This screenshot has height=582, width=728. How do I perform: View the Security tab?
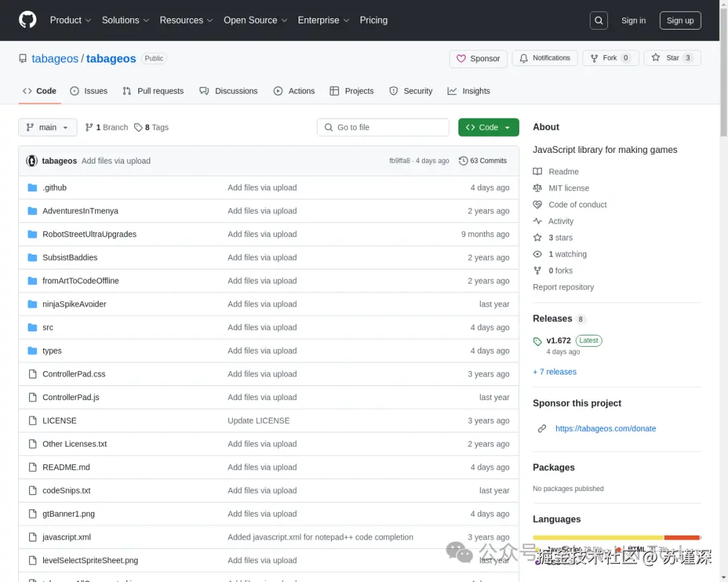point(411,91)
